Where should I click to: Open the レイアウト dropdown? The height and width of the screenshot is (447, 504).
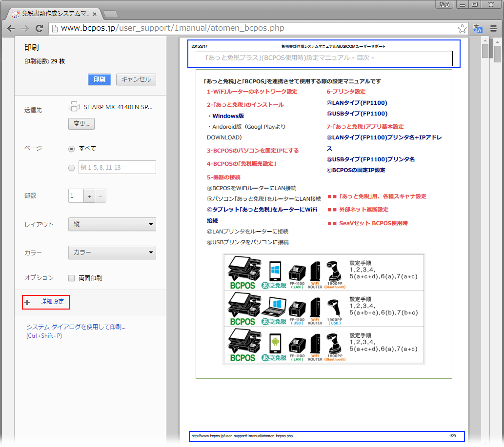click(112, 224)
